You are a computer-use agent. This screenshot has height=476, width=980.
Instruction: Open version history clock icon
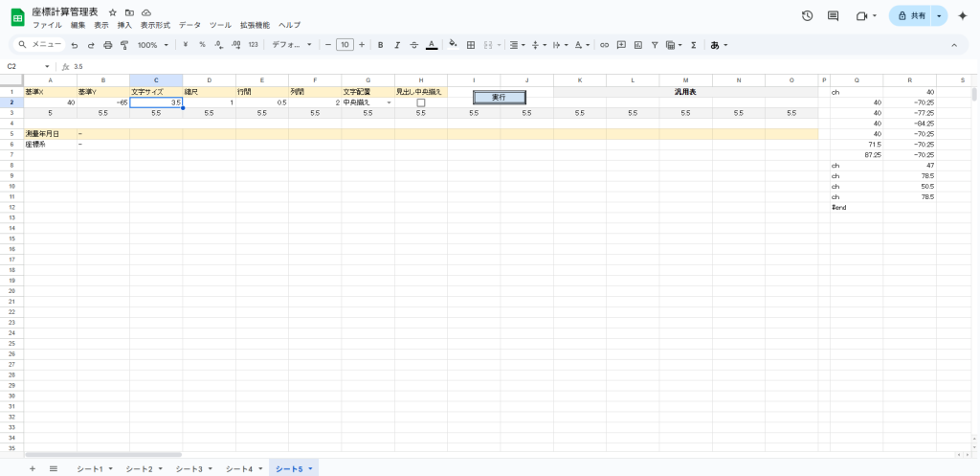(807, 16)
